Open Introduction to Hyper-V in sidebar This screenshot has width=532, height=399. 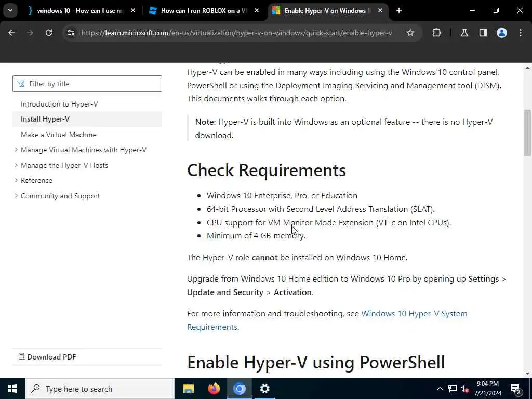coord(59,104)
